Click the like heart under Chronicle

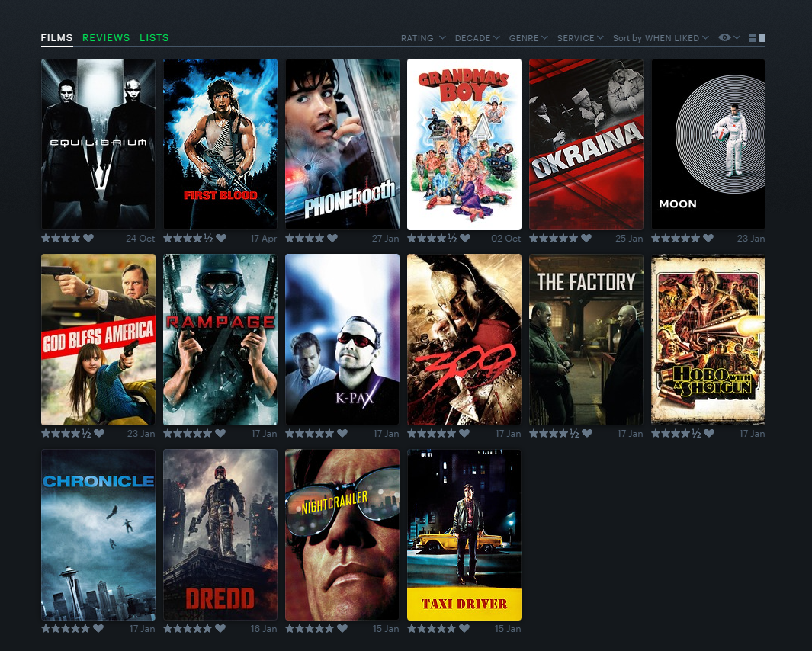(98, 628)
